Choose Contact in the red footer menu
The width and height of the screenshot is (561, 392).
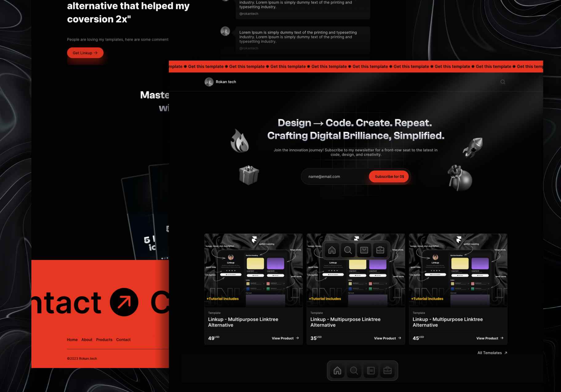click(x=123, y=340)
